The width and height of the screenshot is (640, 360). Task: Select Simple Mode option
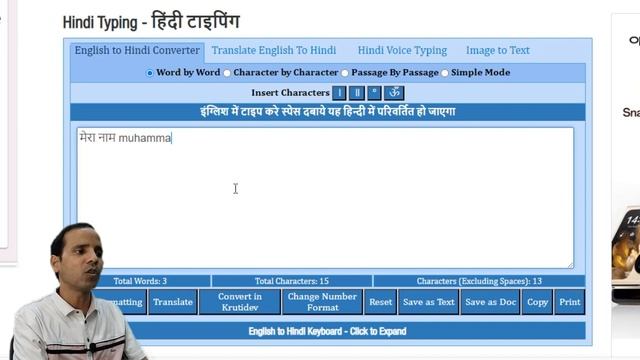tap(444, 73)
